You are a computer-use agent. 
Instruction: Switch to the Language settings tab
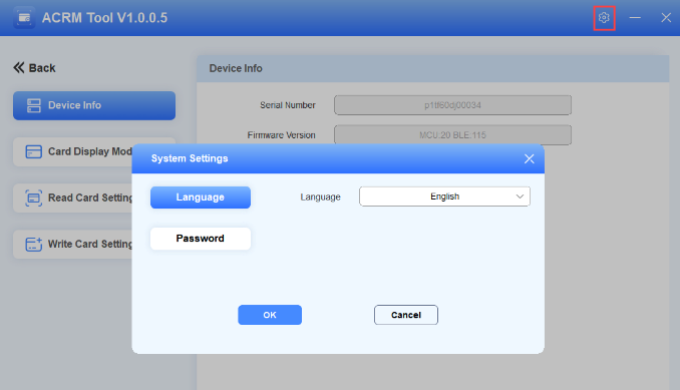(200, 197)
